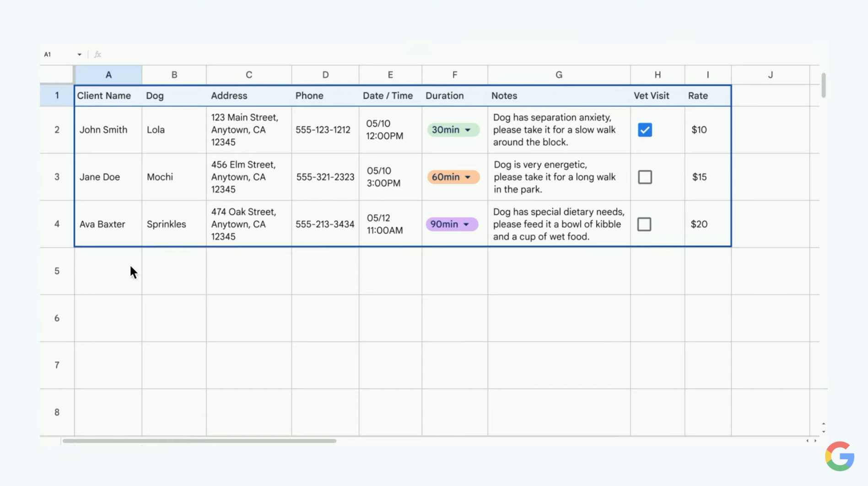Click the fx formula icon
868x486 pixels.
97,54
